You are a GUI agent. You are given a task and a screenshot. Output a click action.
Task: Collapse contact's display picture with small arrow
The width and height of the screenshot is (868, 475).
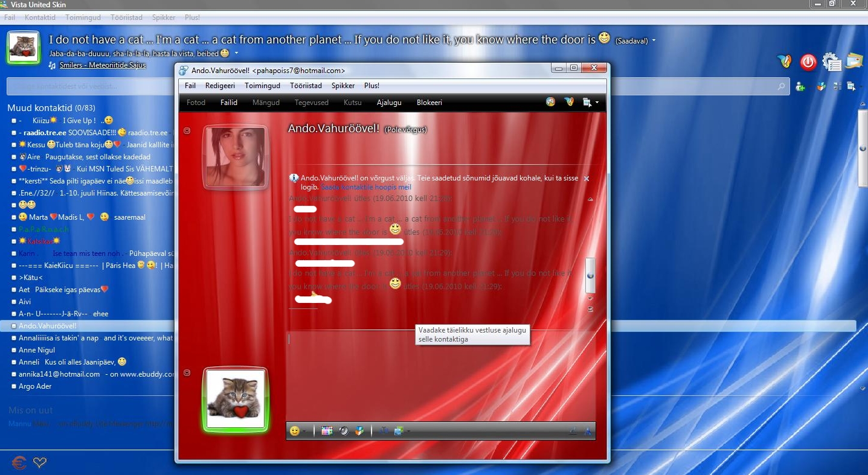187,130
